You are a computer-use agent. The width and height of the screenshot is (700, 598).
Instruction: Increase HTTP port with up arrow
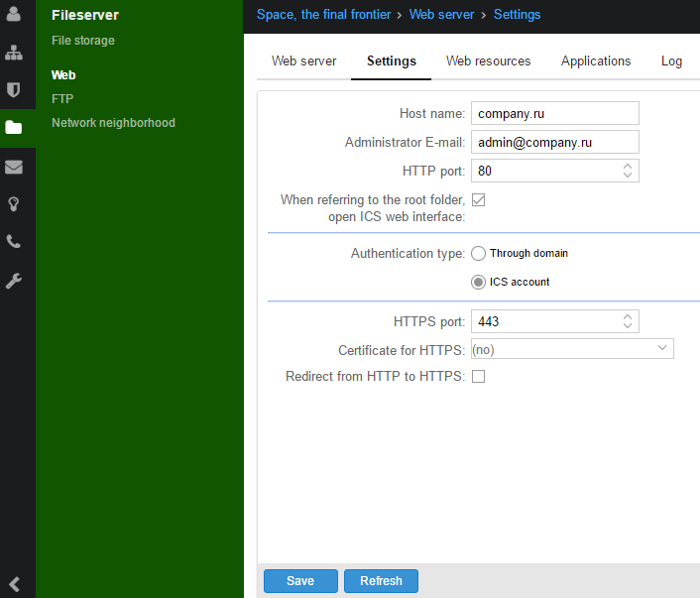pyautogui.click(x=628, y=167)
